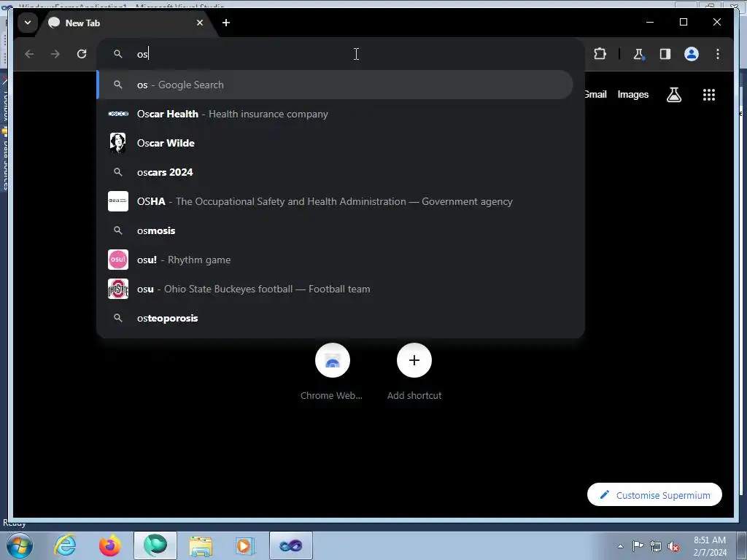The height and width of the screenshot is (560, 747).
Task: Open the clock showing 8:51 AM
Action: 710,546
